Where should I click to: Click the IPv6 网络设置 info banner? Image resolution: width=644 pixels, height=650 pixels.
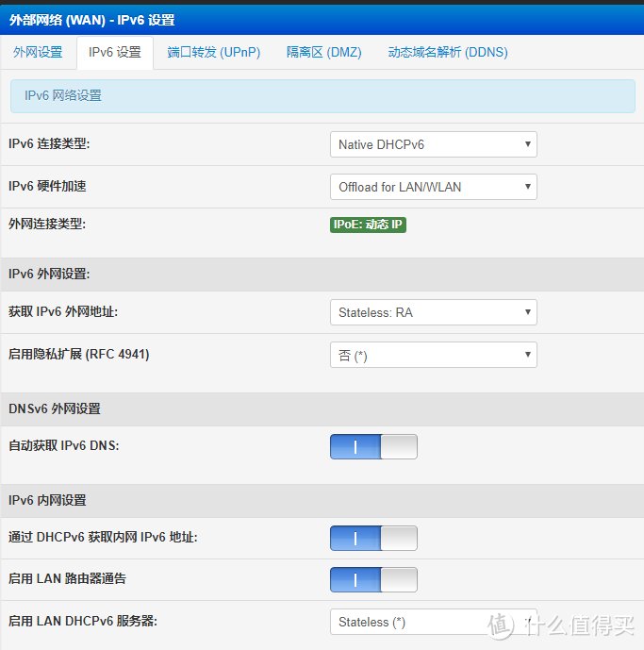click(322, 96)
